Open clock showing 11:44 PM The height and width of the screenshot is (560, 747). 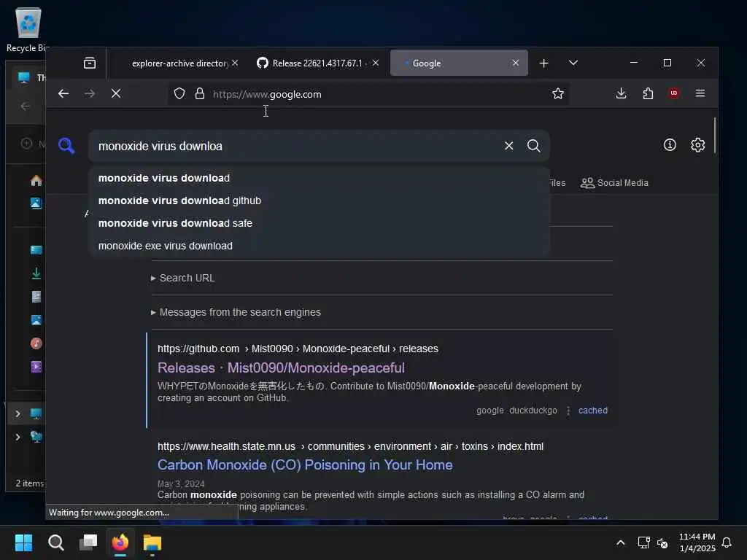(x=697, y=542)
